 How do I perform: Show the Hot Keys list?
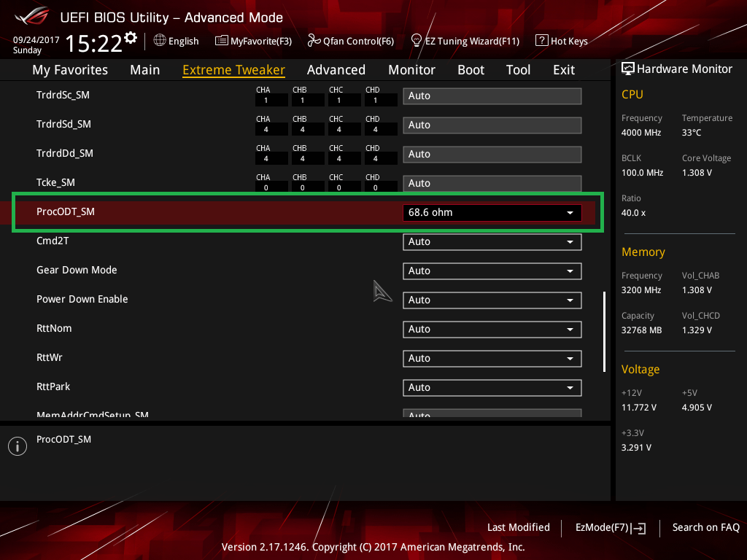pyautogui.click(x=562, y=41)
